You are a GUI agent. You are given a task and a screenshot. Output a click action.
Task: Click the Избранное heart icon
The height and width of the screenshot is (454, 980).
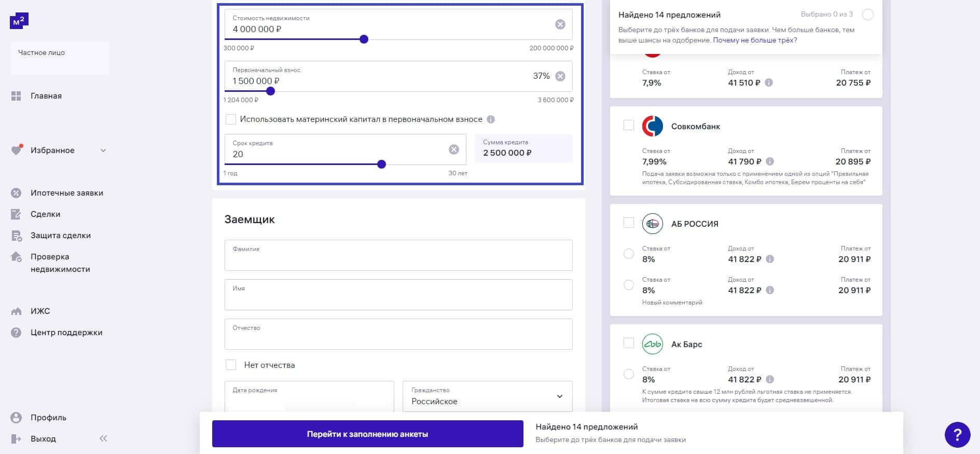(x=17, y=150)
